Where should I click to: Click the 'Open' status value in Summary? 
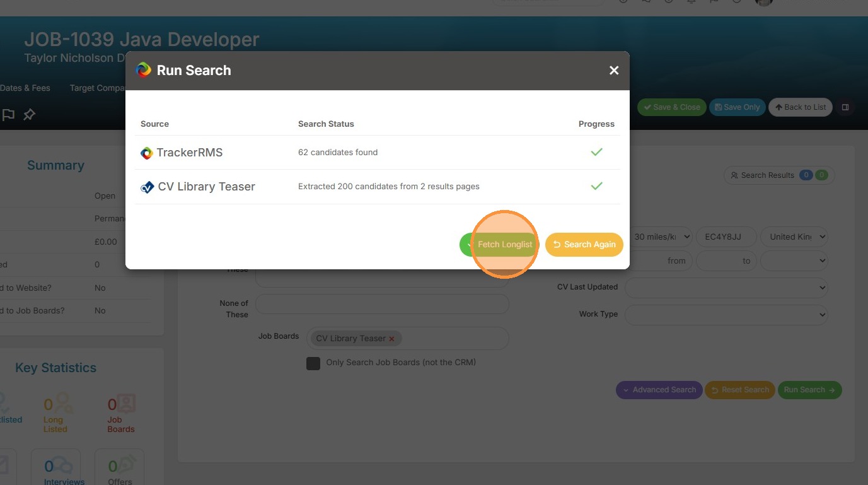click(x=105, y=196)
